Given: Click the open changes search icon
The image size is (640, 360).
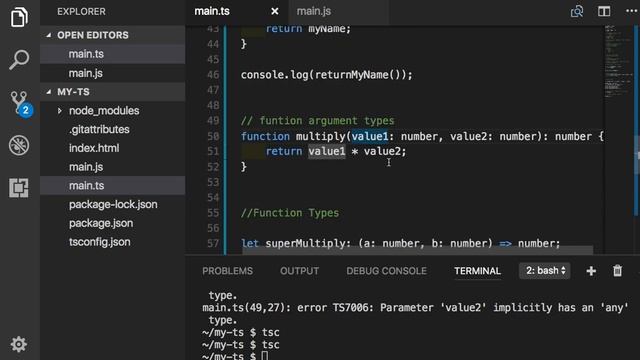Looking at the screenshot, I should click(x=577, y=11).
